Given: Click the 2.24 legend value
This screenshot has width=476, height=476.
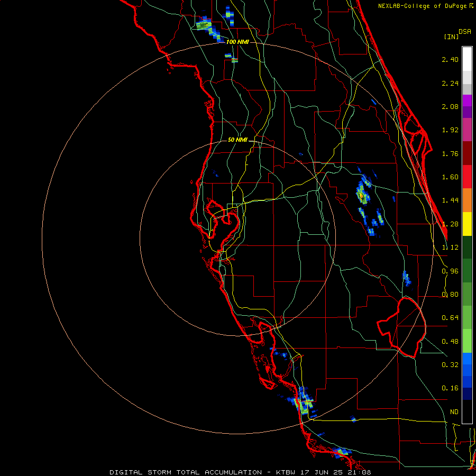Looking at the screenshot, I should [450, 83].
